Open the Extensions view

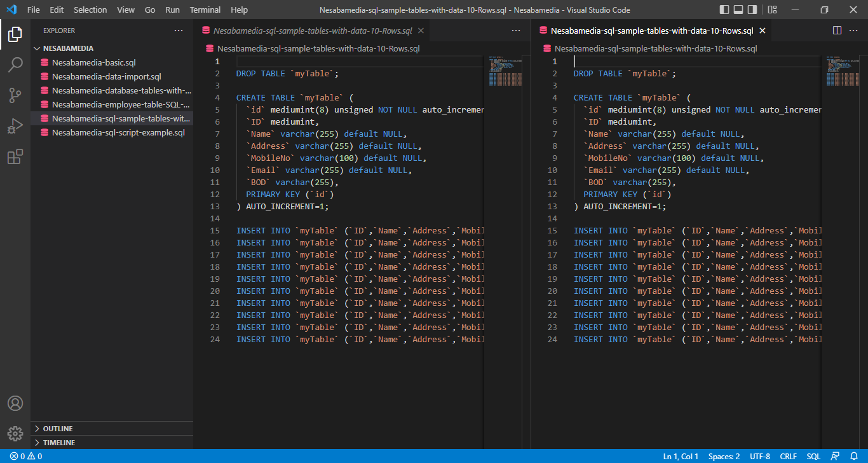click(x=15, y=156)
